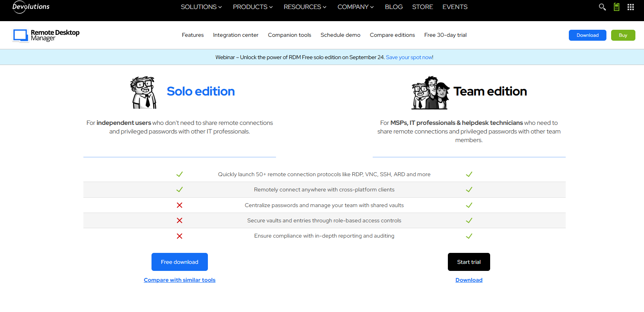Open the Features tab
Screen dimensions: 644x312
(x=193, y=35)
